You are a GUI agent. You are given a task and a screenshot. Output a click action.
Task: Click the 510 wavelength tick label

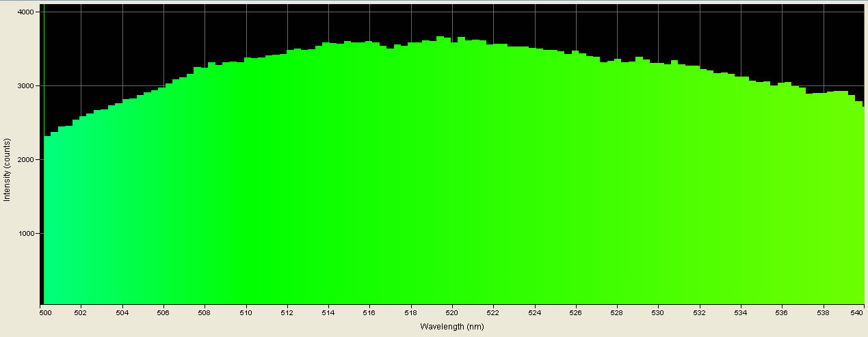click(246, 314)
